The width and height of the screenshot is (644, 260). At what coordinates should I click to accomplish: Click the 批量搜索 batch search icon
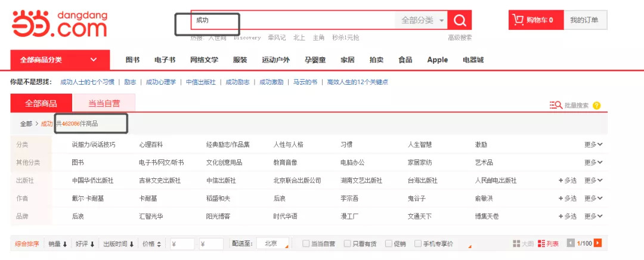[556, 106]
